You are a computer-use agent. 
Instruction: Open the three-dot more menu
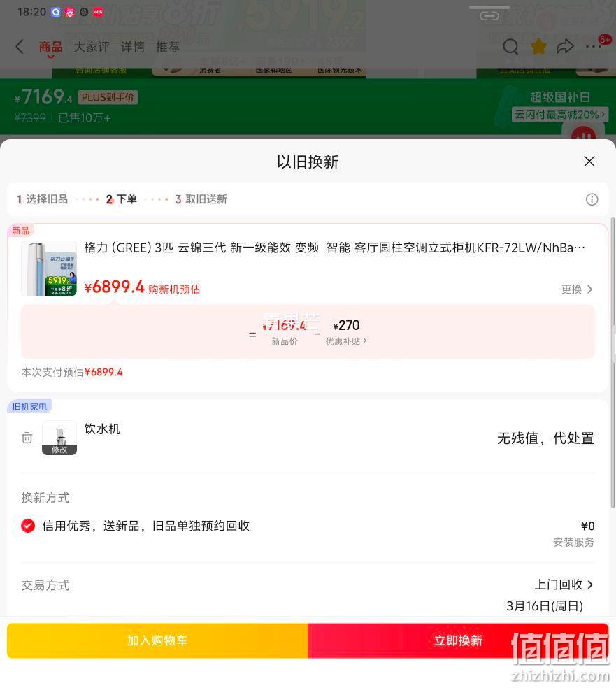click(593, 46)
